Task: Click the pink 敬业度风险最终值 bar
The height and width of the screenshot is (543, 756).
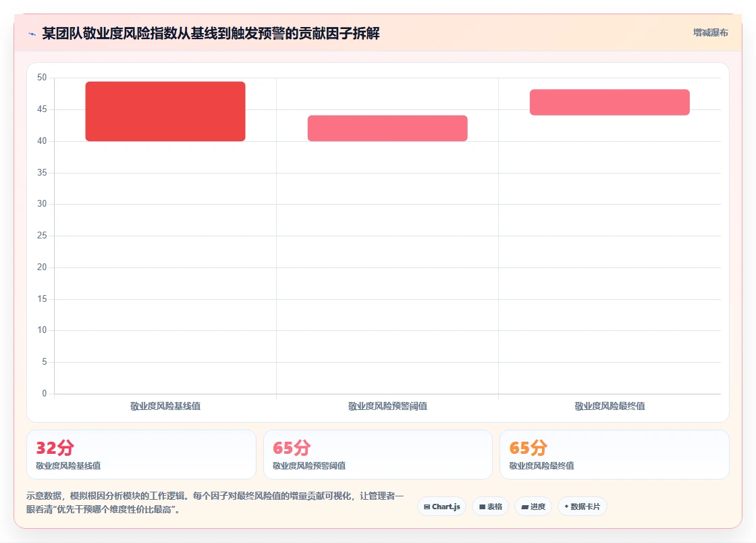Action: pos(610,102)
